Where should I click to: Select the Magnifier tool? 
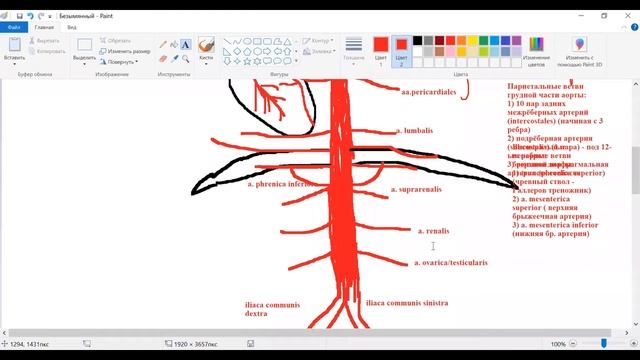click(x=186, y=59)
